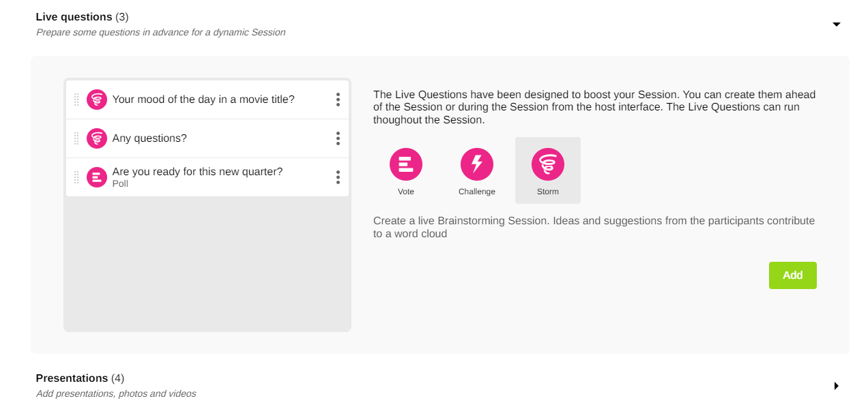The width and height of the screenshot is (868, 407).
Task: Select 'Are you ready for this new quarter?' text
Action: pyautogui.click(x=197, y=172)
